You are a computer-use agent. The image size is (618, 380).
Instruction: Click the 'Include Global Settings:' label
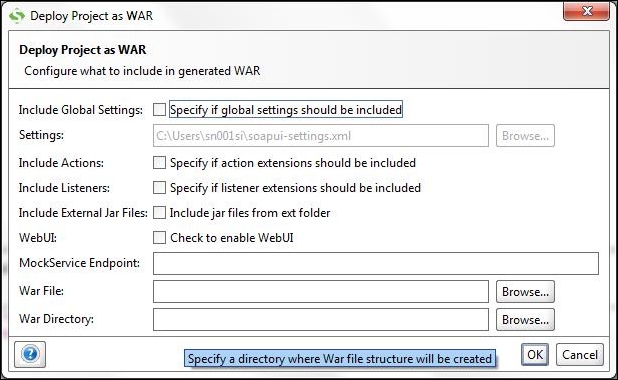pos(81,110)
